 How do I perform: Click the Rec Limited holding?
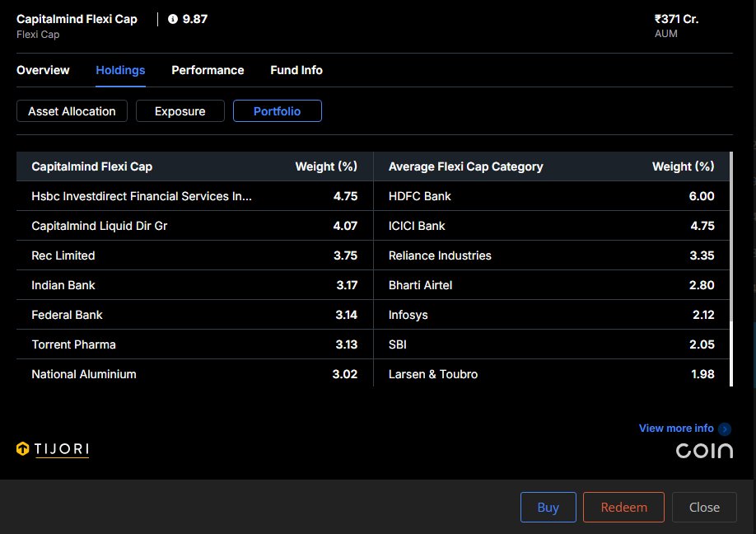pos(195,255)
